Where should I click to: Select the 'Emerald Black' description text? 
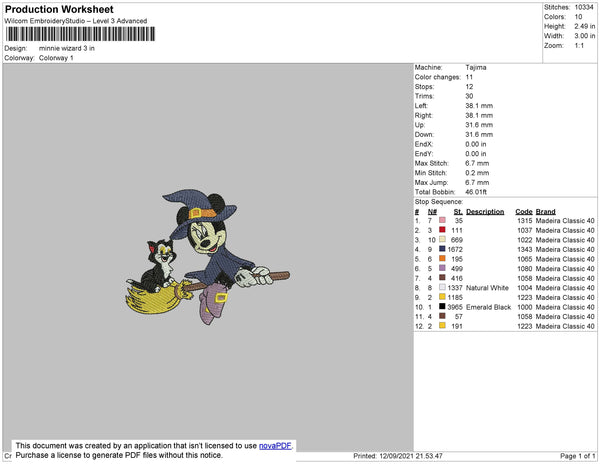489,307
